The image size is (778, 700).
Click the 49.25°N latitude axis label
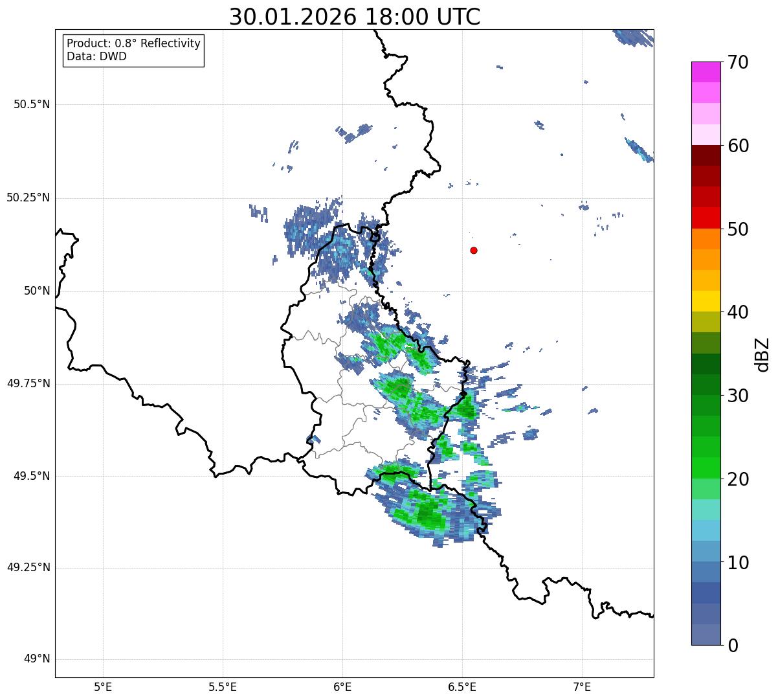click(28, 568)
